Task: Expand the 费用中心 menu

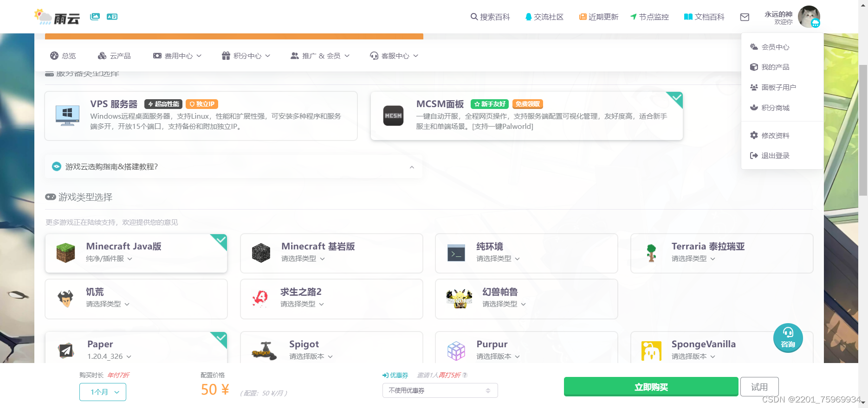Action: click(177, 56)
